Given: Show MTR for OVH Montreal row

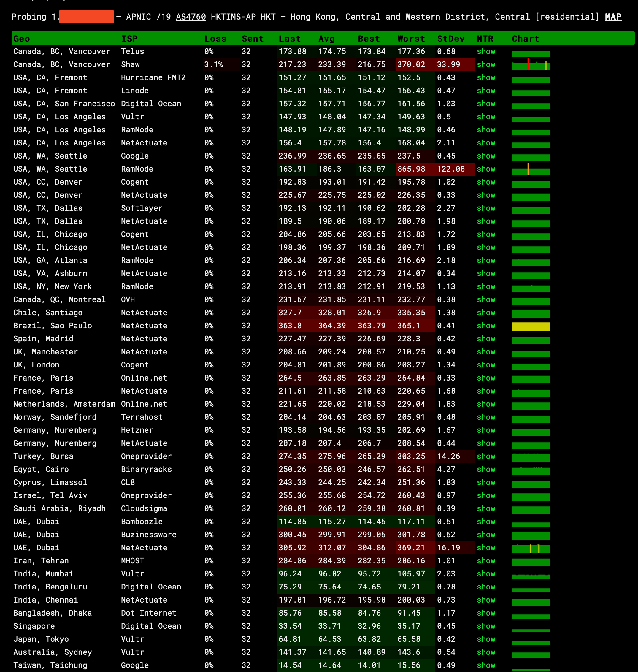Looking at the screenshot, I should [x=486, y=299].
